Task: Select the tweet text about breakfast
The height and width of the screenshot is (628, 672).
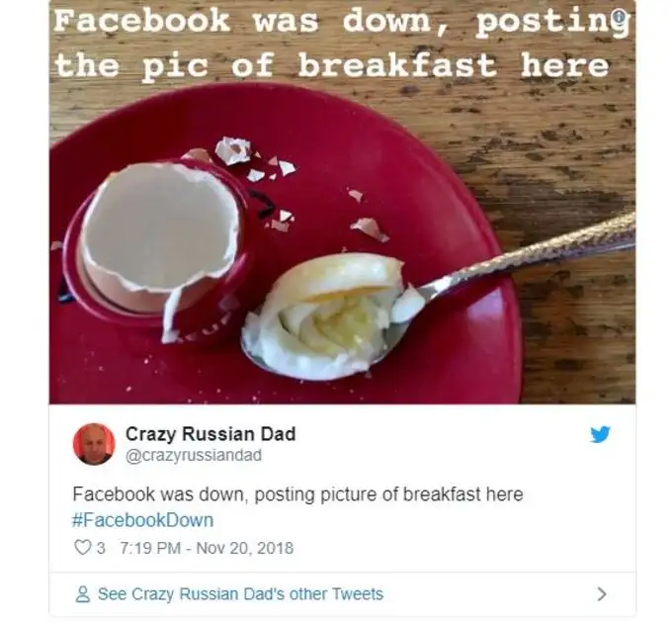Action: pyautogui.click(x=297, y=494)
